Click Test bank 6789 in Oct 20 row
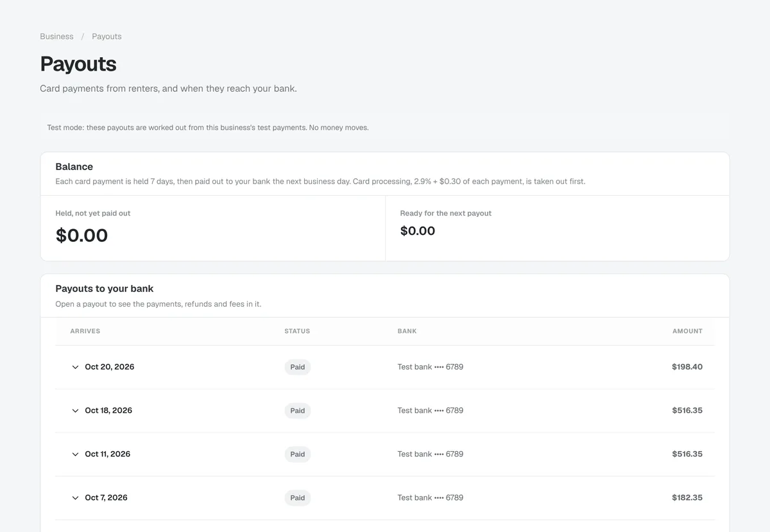 point(431,367)
